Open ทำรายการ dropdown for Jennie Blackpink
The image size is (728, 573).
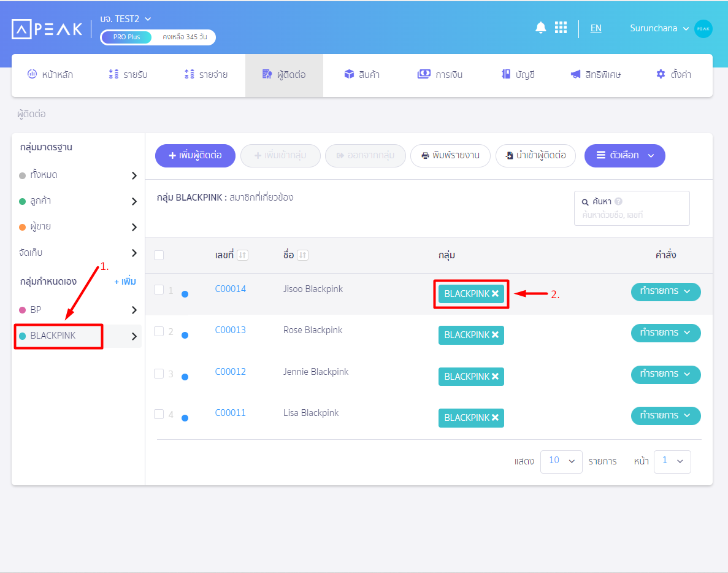[665, 374]
